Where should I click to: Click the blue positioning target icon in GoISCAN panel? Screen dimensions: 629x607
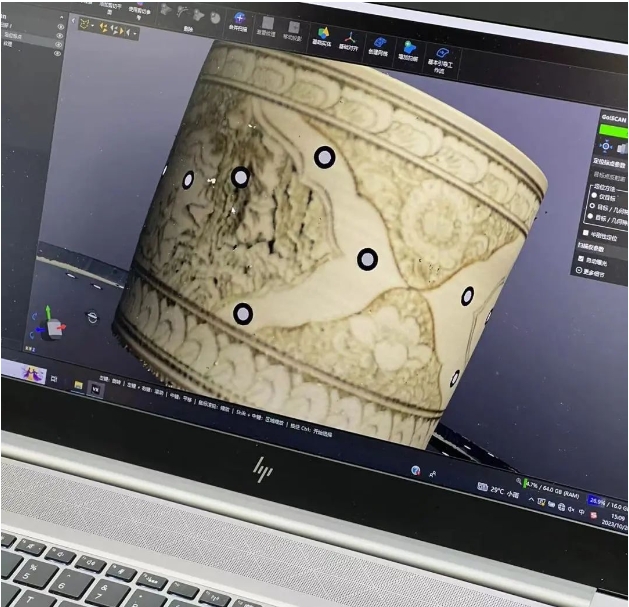click(x=606, y=146)
